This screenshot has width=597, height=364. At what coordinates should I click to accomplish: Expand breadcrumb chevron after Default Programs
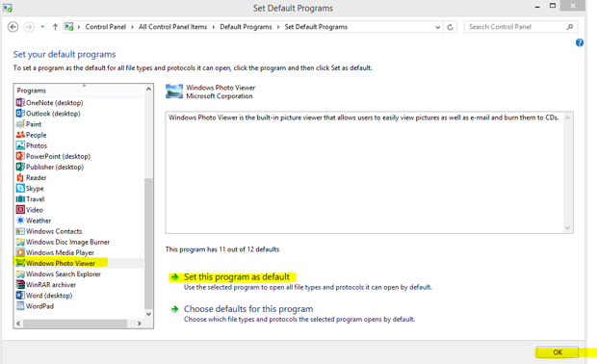(x=278, y=27)
